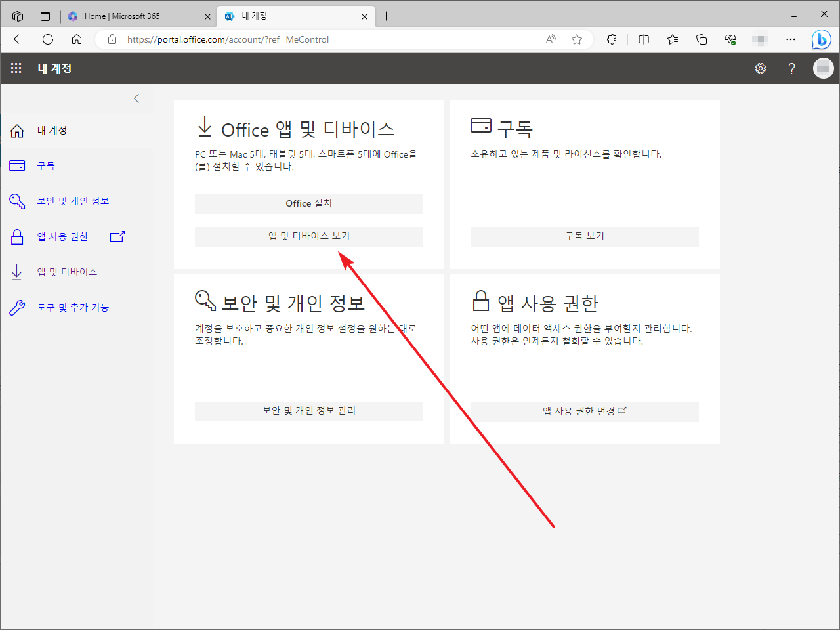Collapse the left navigation pane chevron
Screen dimensions: 840x630
click(x=136, y=98)
